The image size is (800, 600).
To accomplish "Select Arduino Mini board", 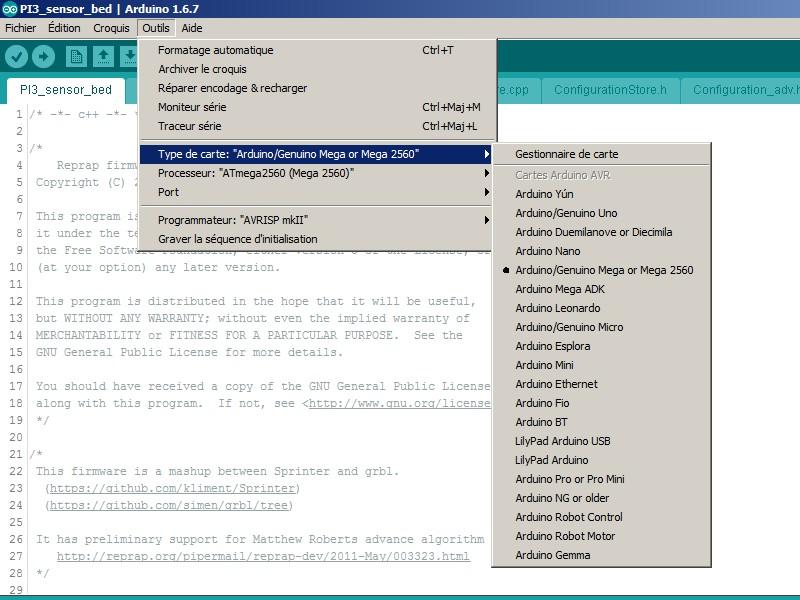I will pyautogui.click(x=602, y=365).
